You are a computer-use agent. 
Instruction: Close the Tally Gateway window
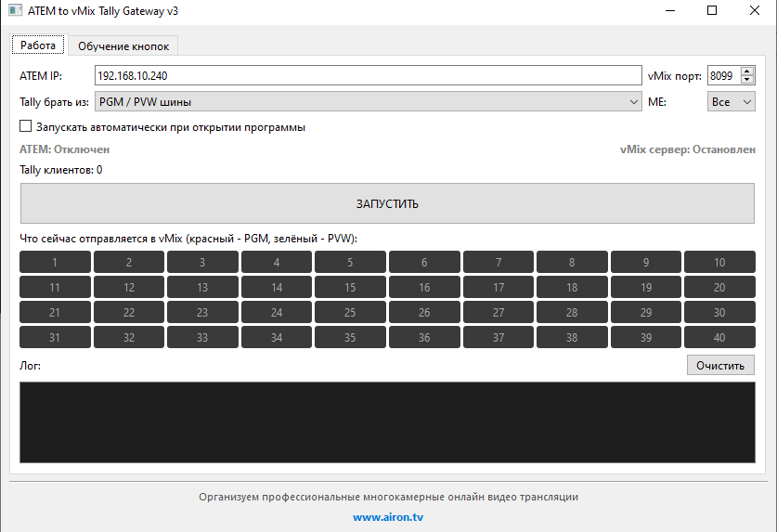tap(754, 10)
